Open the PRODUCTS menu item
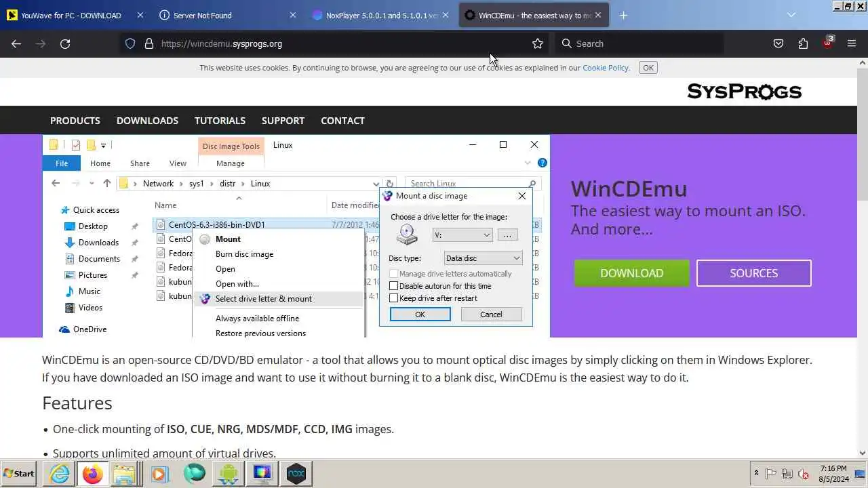Screen dimensions: 868x488 pyautogui.click(x=75, y=121)
